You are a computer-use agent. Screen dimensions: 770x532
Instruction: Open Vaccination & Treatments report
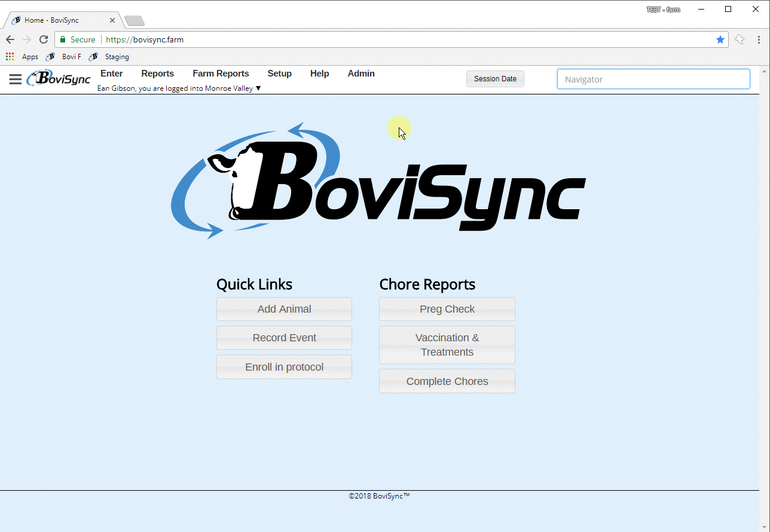coord(447,345)
